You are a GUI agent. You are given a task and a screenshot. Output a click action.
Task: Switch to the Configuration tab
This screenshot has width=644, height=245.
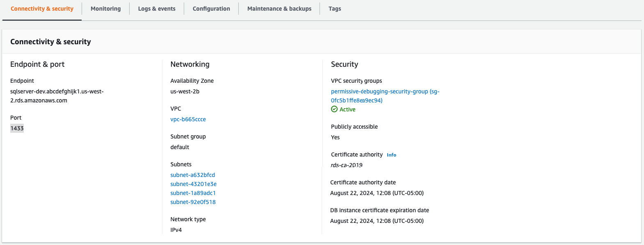[x=211, y=9]
